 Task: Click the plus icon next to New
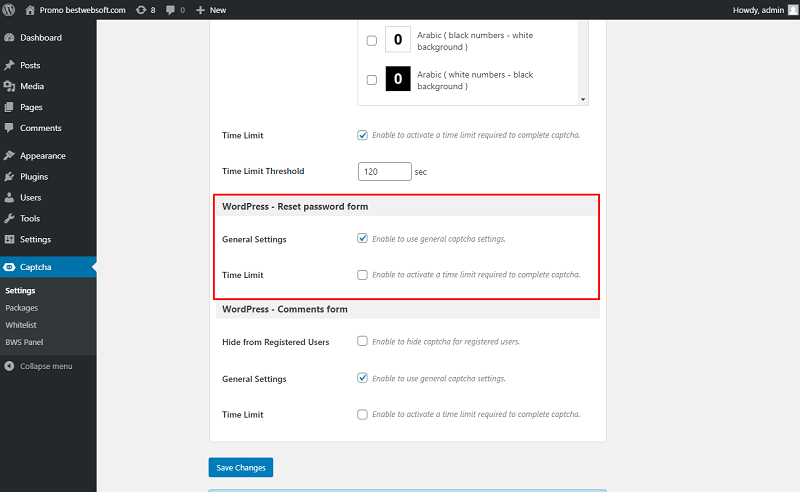[201, 10]
